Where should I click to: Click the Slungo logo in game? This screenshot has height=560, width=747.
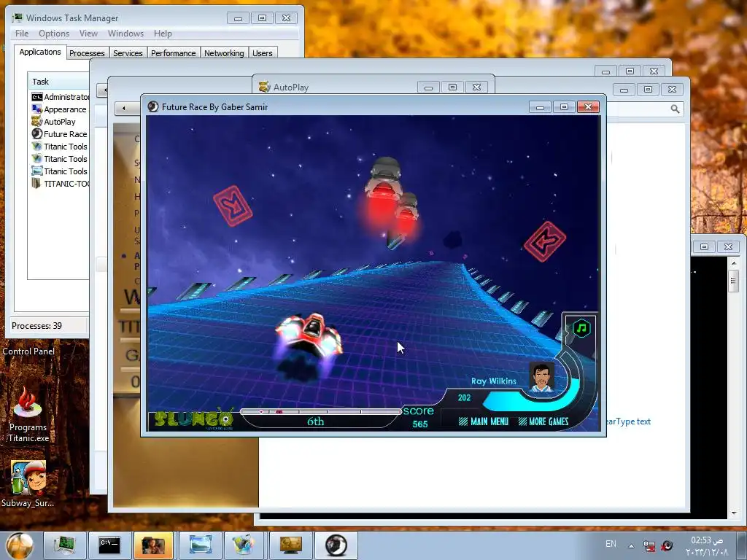click(x=193, y=419)
